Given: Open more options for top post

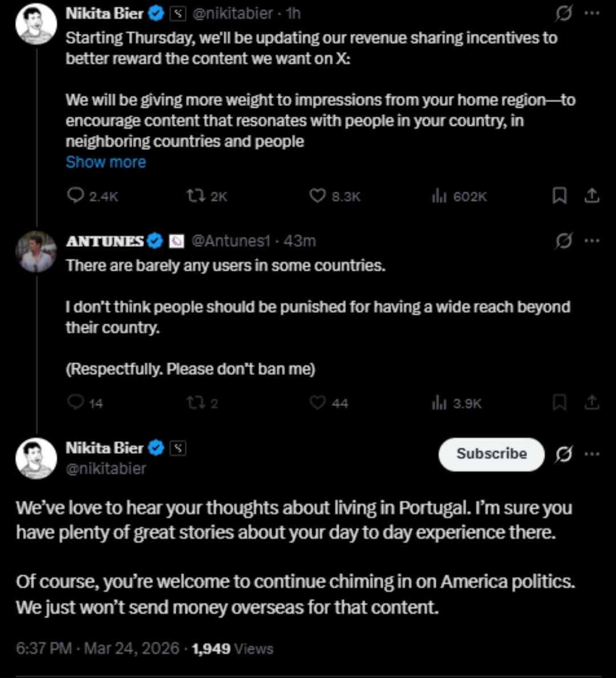Looking at the screenshot, I should pos(592,14).
